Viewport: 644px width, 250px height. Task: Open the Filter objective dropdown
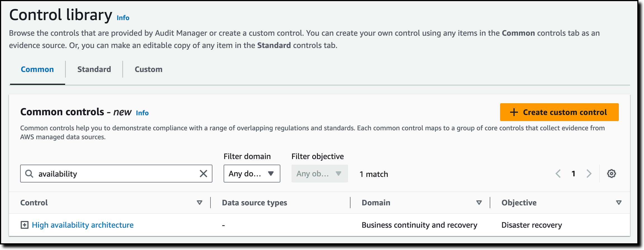point(319,174)
